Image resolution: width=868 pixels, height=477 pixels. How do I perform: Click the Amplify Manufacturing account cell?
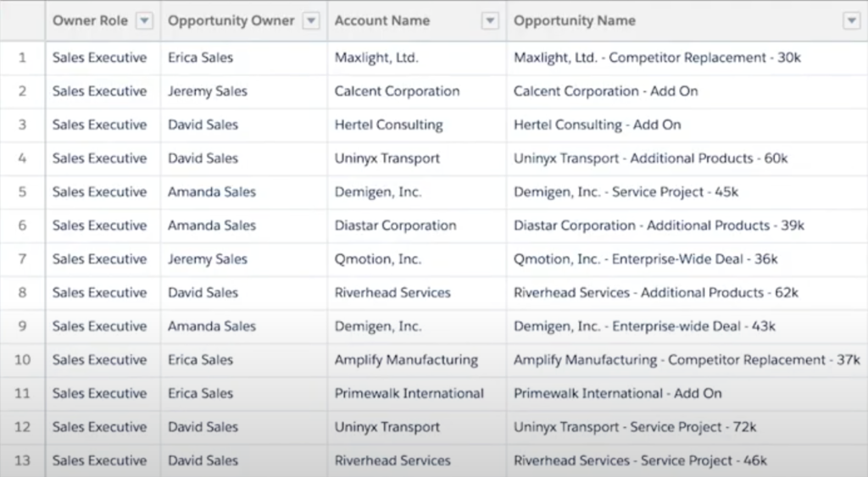pyautogui.click(x=406, y=360)
